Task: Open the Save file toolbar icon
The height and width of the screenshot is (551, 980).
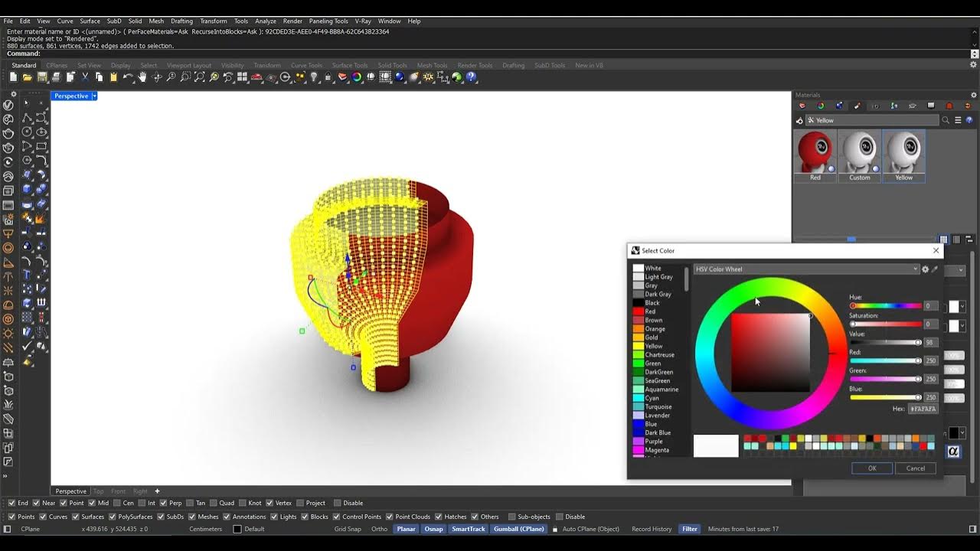Action: pyautogui.click(x=43, y=77)
